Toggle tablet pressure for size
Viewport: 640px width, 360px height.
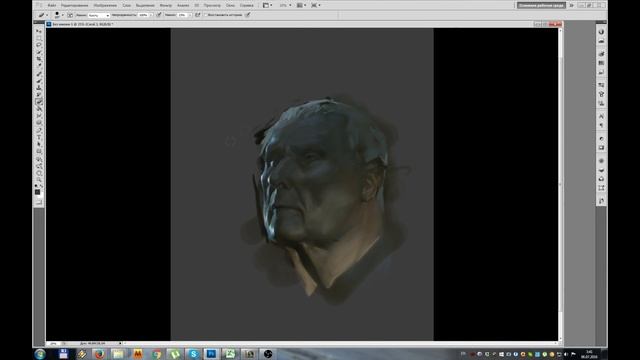click(248, 15)
